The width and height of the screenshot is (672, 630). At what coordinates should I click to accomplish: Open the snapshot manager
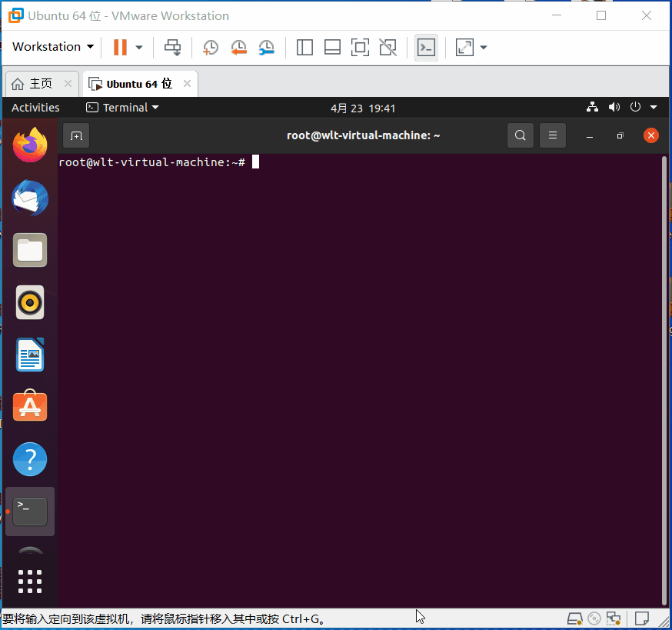pyautogui.click(x=267, y=47)
